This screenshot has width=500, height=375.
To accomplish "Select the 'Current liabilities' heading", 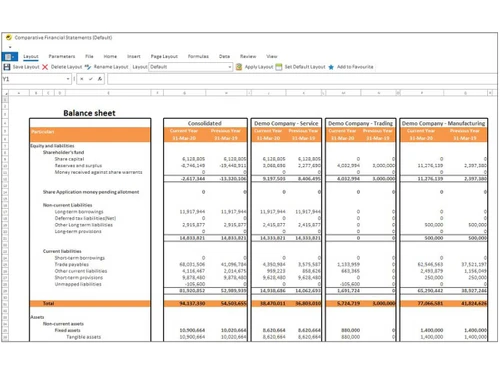I will click(x=62, y=251).
